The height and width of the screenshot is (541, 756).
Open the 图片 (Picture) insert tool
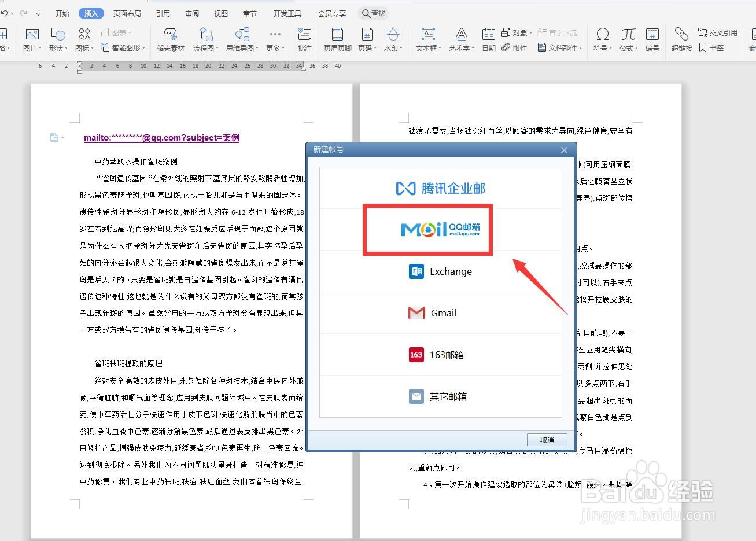[x=32, y=39]
